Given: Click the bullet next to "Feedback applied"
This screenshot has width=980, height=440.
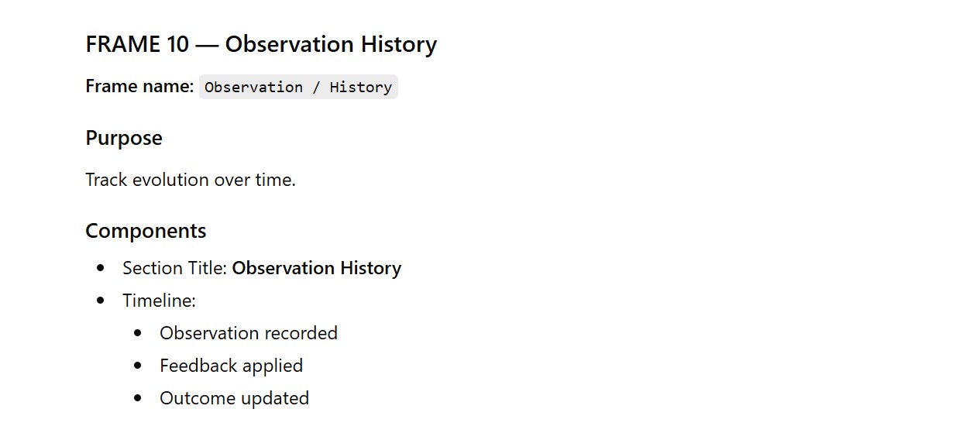Looking at the screenshot, I should [x=138, y=366].
